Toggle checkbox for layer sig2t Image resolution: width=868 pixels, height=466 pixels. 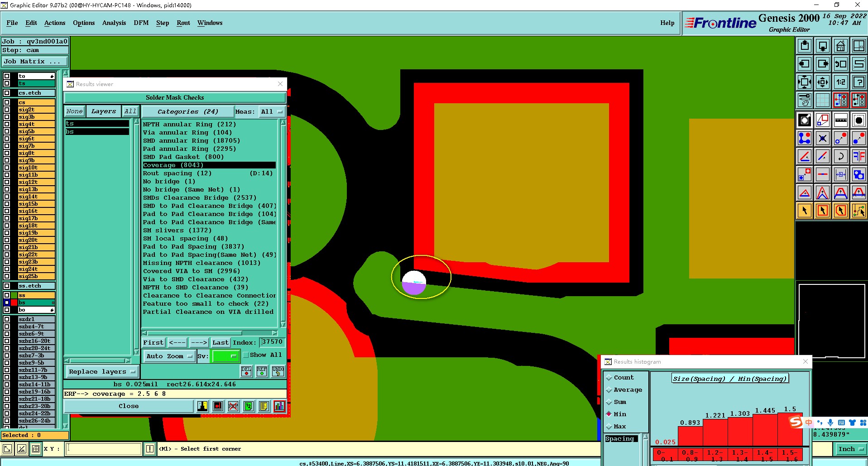[x=7, y=110]
